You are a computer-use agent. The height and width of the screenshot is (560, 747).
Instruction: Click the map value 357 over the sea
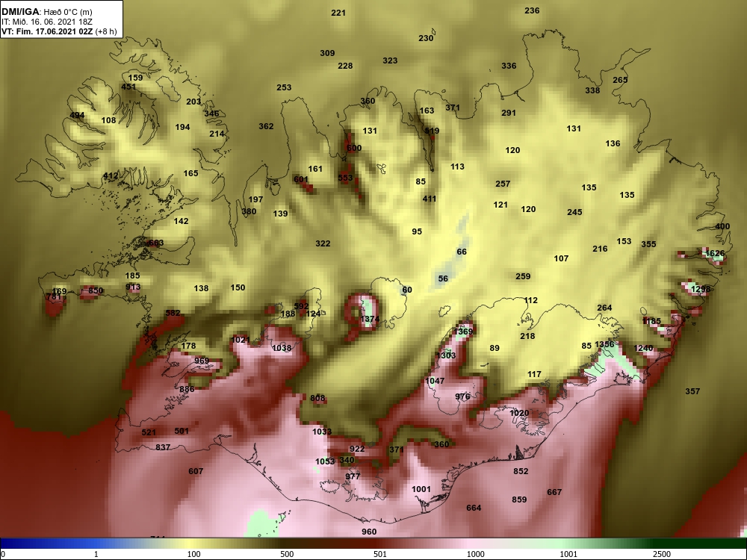point(692,391)
